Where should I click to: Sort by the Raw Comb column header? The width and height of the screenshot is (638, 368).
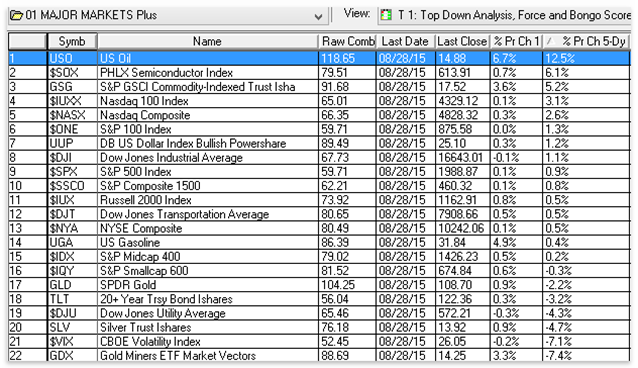(x=348, y=41)
